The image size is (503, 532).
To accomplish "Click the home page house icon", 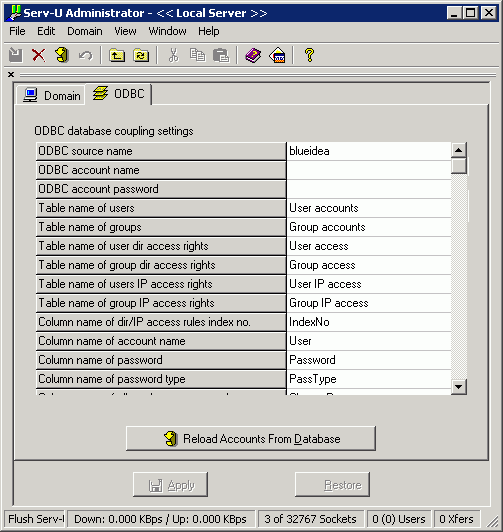I will click(277, 55).
